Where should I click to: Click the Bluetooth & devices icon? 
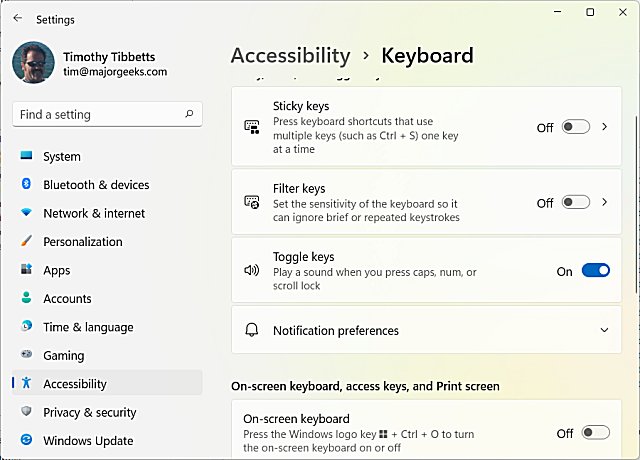coord(26,185)
